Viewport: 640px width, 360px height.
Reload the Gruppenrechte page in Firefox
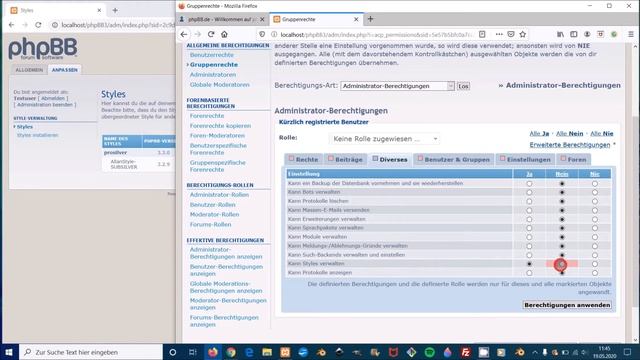click(x=211, y=34)
